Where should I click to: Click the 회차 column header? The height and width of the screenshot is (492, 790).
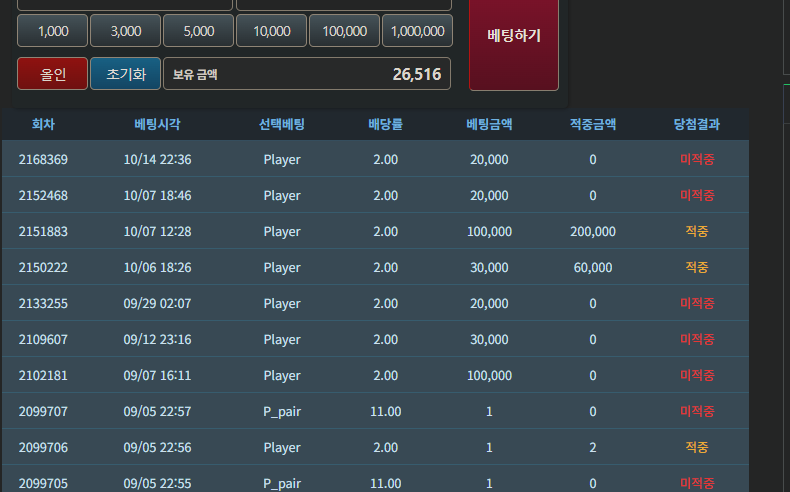pyautogui.click(x=43, y=124)
